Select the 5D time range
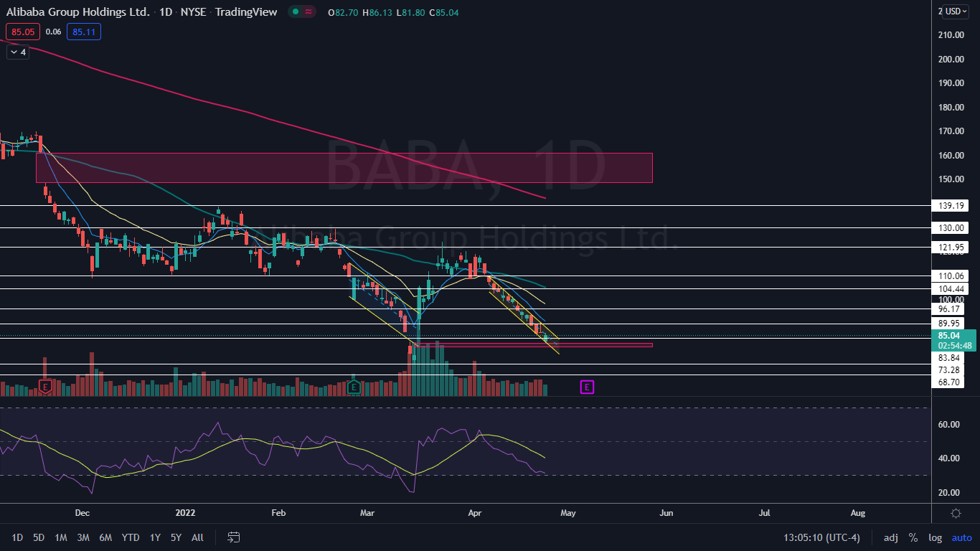 point(39,537)
